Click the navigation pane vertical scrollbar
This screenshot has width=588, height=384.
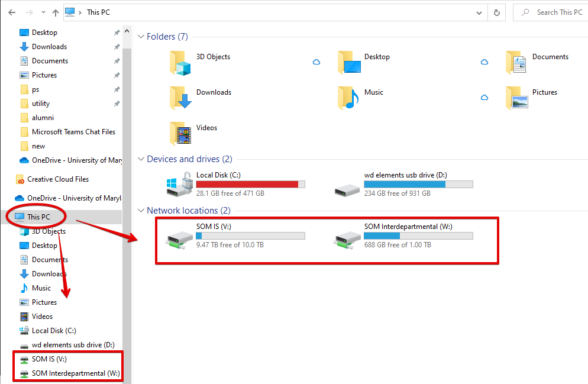pyautogui.click(x=126, y=178)
